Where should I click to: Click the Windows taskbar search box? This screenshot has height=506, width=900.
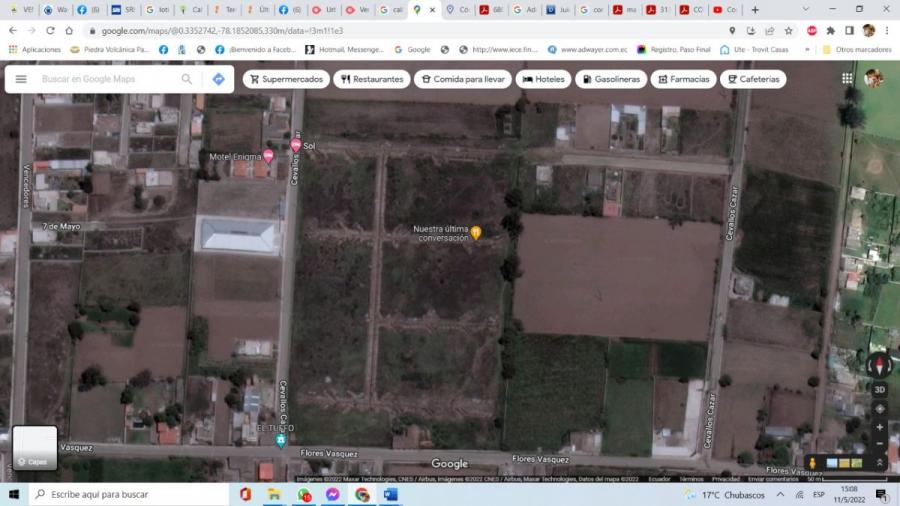[129, 494]
